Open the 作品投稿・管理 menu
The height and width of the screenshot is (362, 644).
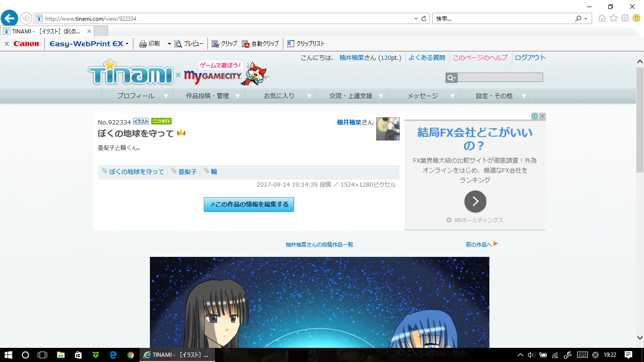(209, 96)
